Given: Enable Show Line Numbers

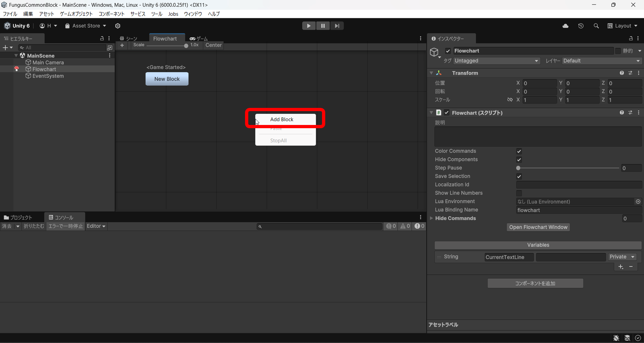Looking at the screenshot, I should [519, 193].
